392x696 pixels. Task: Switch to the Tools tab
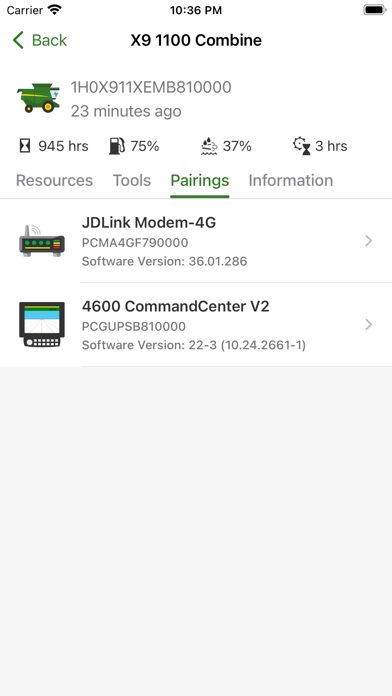(132, 180)
